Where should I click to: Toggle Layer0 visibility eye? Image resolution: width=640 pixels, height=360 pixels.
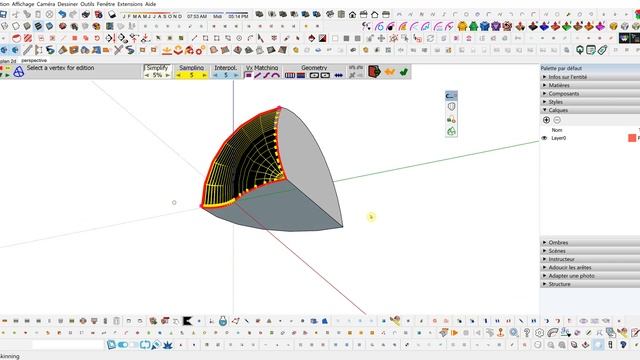544,138
